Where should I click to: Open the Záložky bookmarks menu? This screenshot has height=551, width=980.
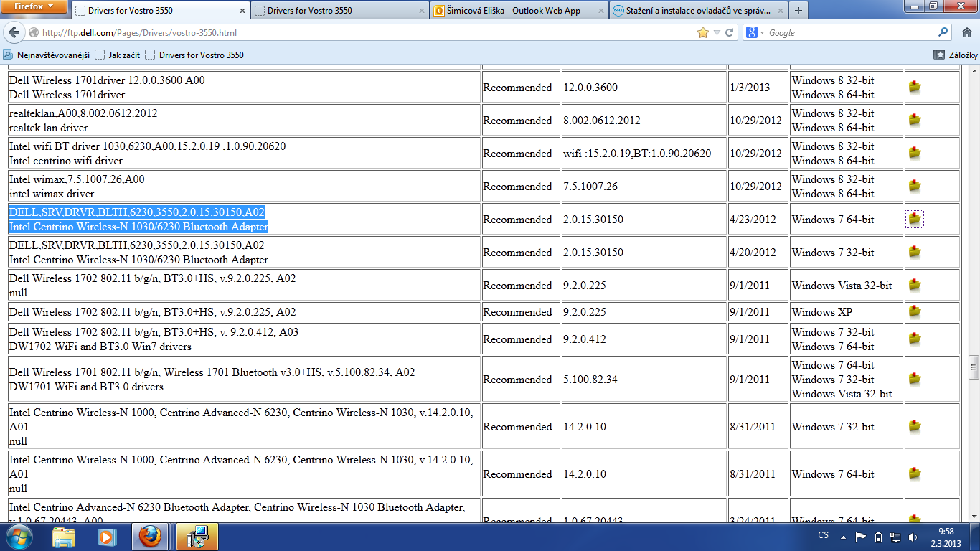point(956,55)
